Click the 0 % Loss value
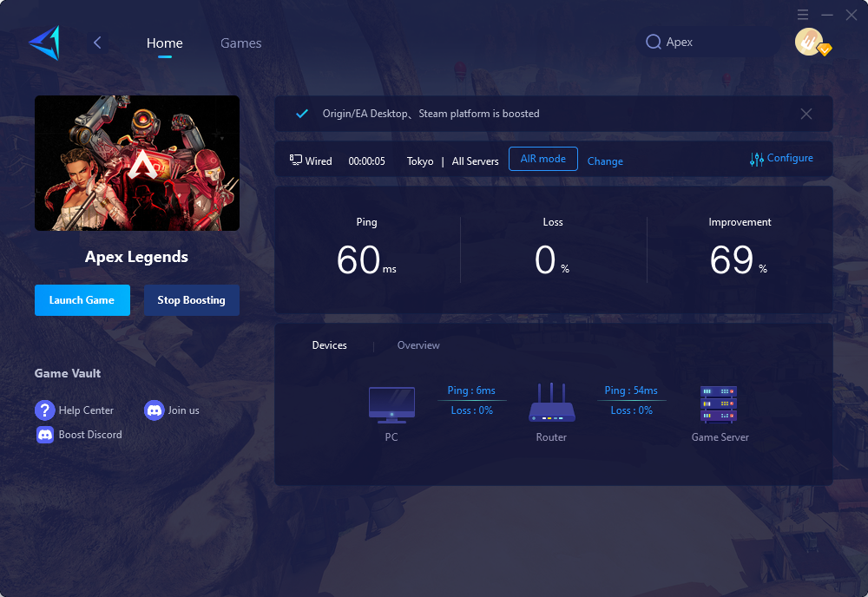The width and height of the screenshot is (868, 597). (x=552, y=259)
